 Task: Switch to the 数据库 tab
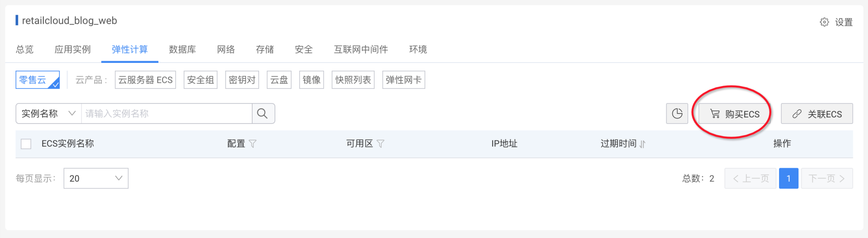182,49
